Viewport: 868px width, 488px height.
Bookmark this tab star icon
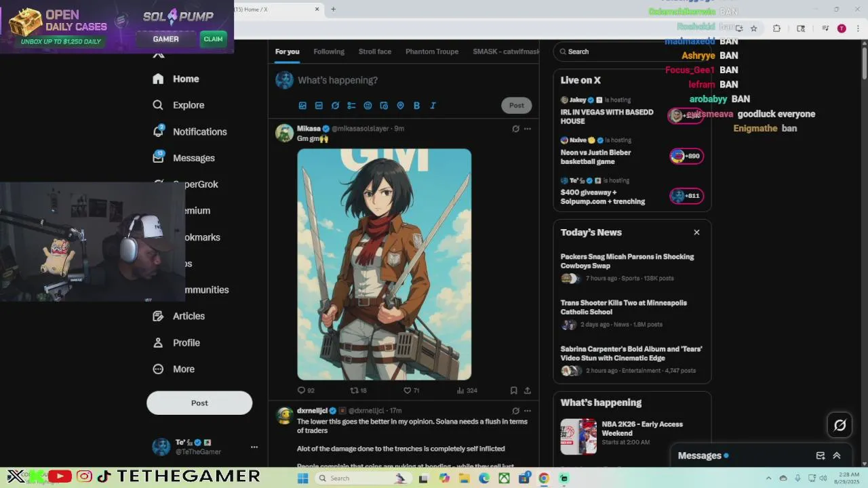point(753,28)
